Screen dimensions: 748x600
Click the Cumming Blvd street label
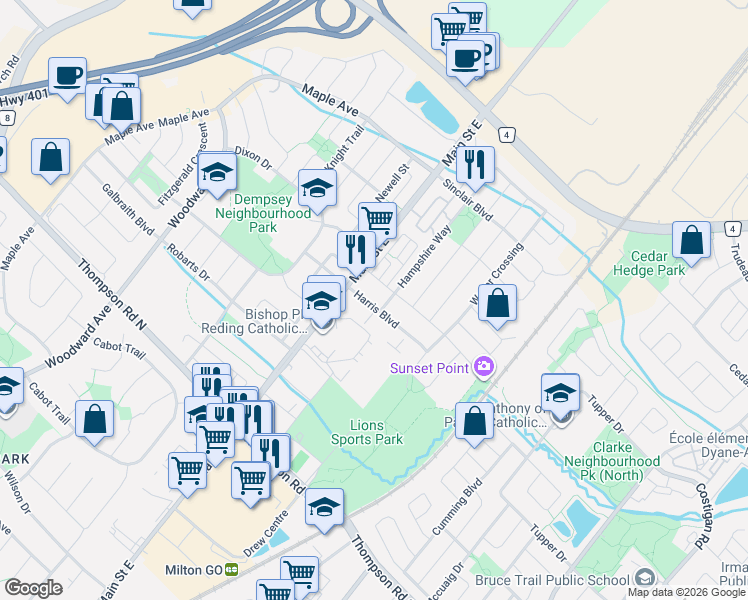(x=457, y=507)
